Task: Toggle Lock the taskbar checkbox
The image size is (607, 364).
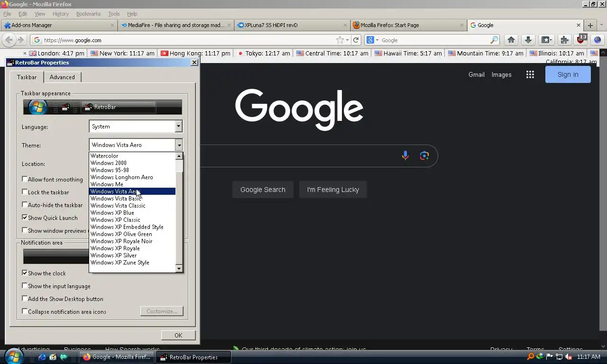Action: click(x=25, y=192)
